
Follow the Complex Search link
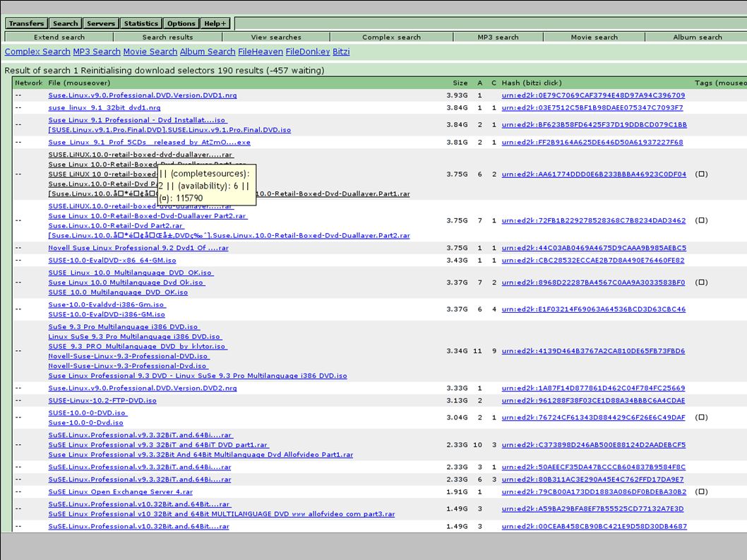coord(37,52)
